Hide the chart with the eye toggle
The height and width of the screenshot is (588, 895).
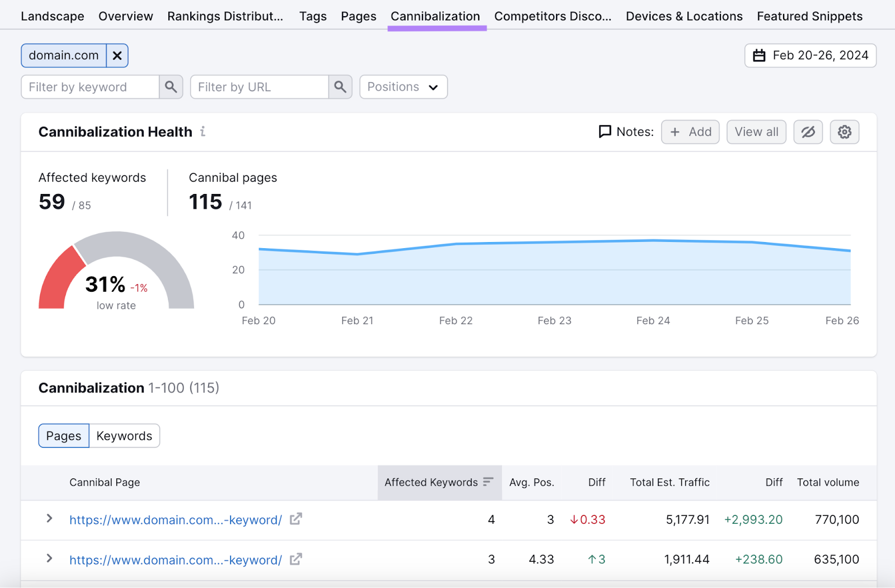click(x=808, y=132)
